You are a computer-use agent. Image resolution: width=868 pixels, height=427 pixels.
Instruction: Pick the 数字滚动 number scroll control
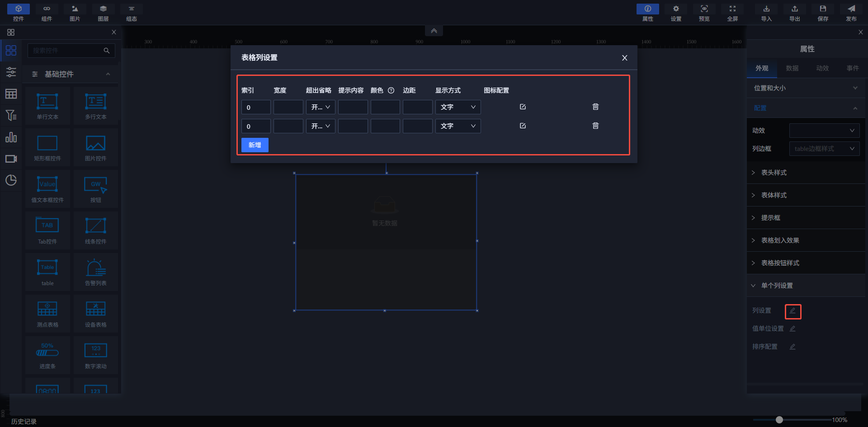96,355
